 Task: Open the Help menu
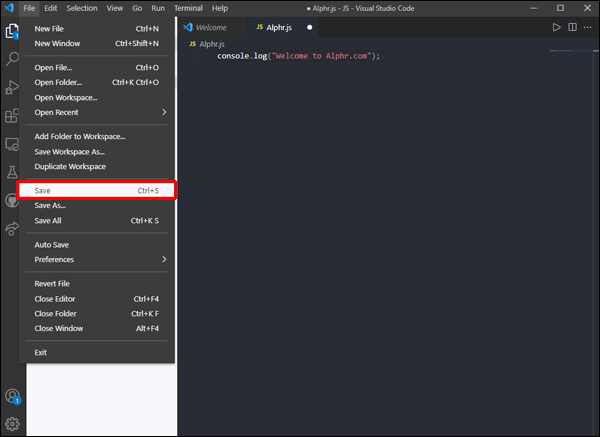[x=220, y=8]
